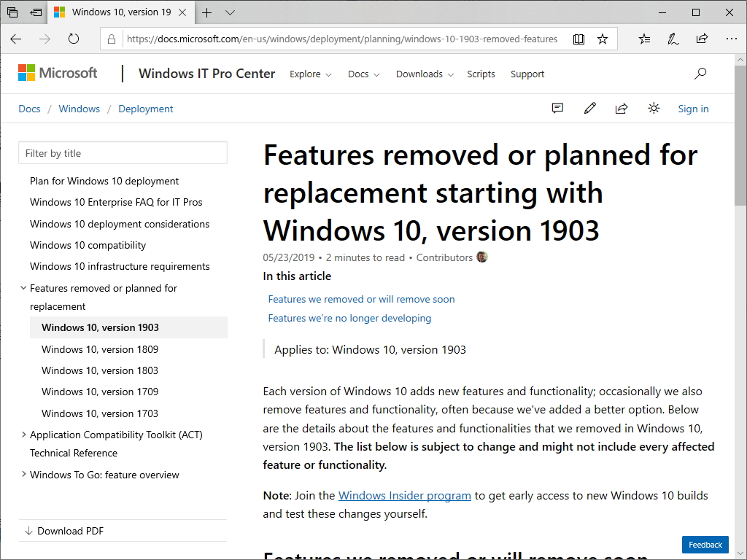Expand Application Compatibility Toolkit tree item

pyautogui.click(x=24, y=435)
